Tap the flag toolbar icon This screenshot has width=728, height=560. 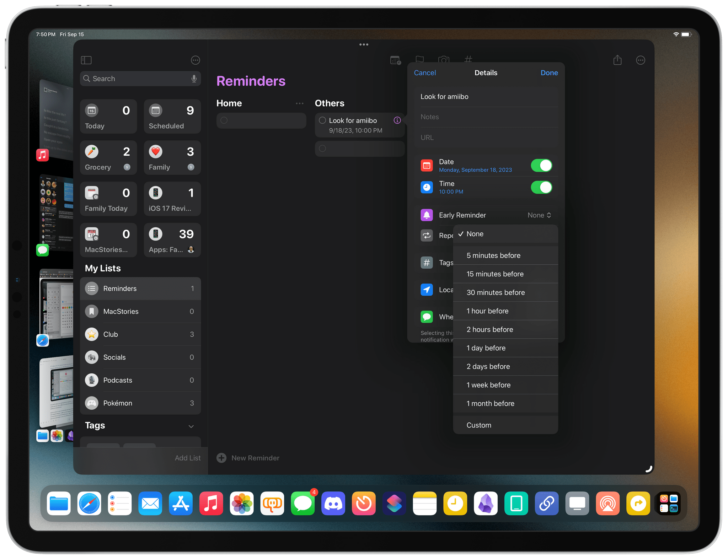coord(419,59)
